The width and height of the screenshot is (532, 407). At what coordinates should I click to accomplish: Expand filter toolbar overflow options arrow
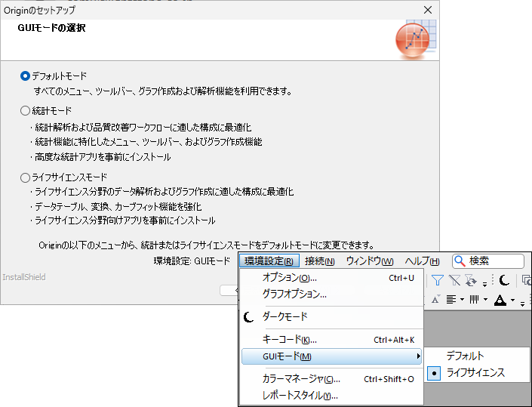485,284
